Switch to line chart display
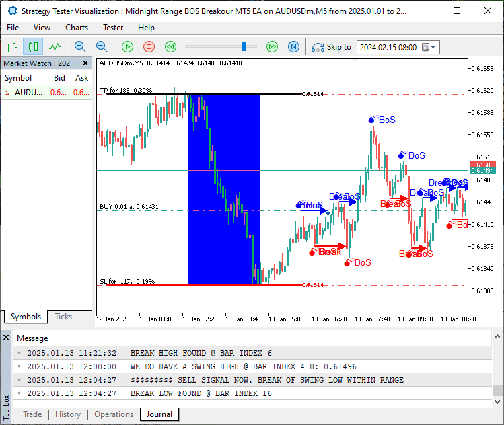This screenshot has width=504, height=425. click(55, 46)
